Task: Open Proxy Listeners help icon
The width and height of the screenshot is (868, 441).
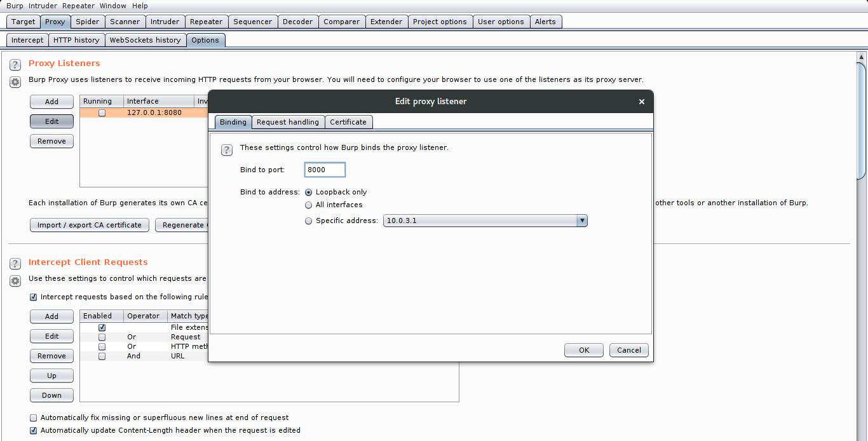Action: tap(15, 65)
